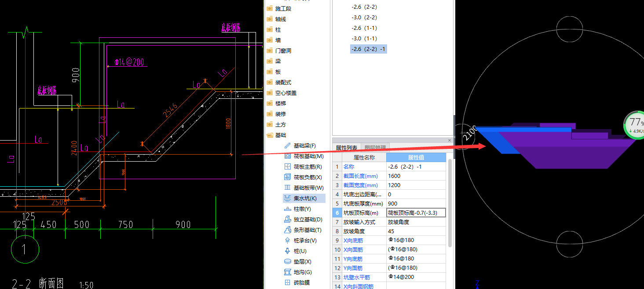Select the 筏板负筋(X) icon
The height and width of the screenshot is (289, 644).
pos(288,177)
